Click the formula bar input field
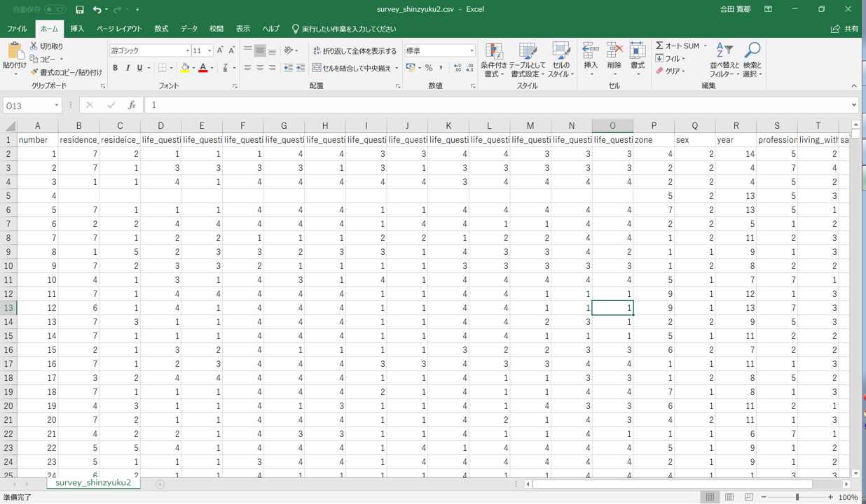The width and height of the screenshot is (866, 504). tap(490, 105)
